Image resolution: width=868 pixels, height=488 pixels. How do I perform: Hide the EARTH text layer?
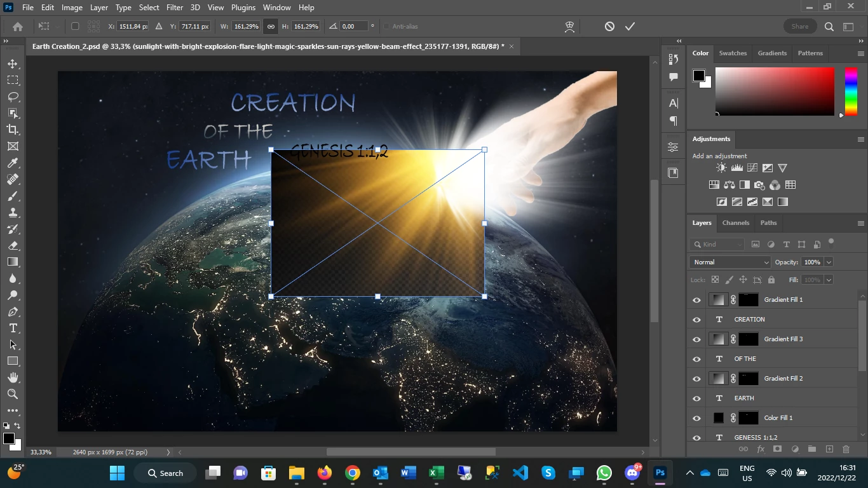click(x=697, y=398)
